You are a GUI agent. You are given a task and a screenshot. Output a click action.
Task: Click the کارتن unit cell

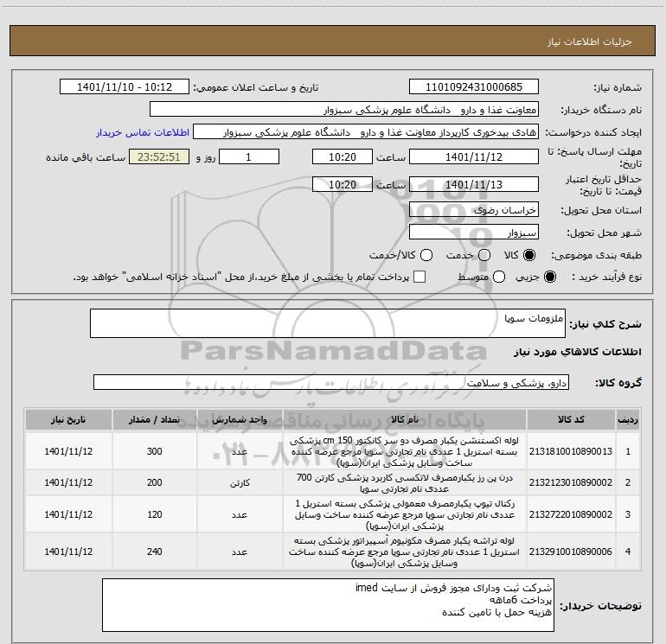click(240, 482)
